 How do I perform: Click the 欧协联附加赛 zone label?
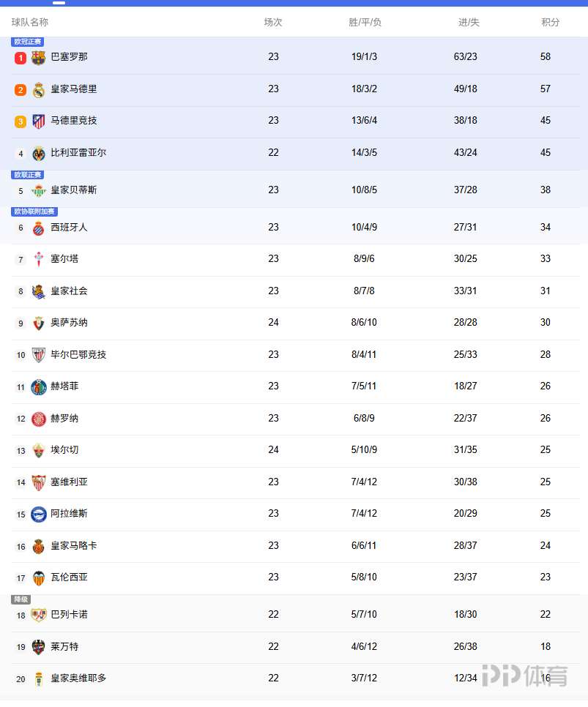pos(34,212)
